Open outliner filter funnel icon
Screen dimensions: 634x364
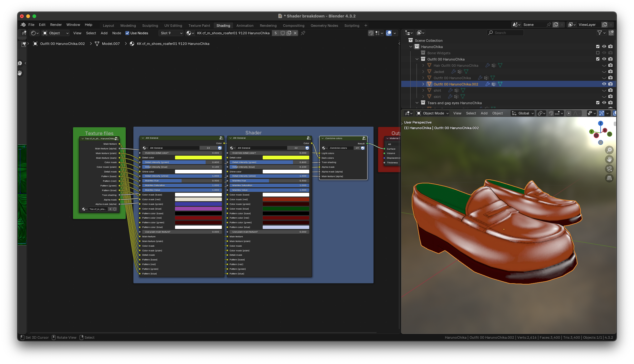pos(599,33)
